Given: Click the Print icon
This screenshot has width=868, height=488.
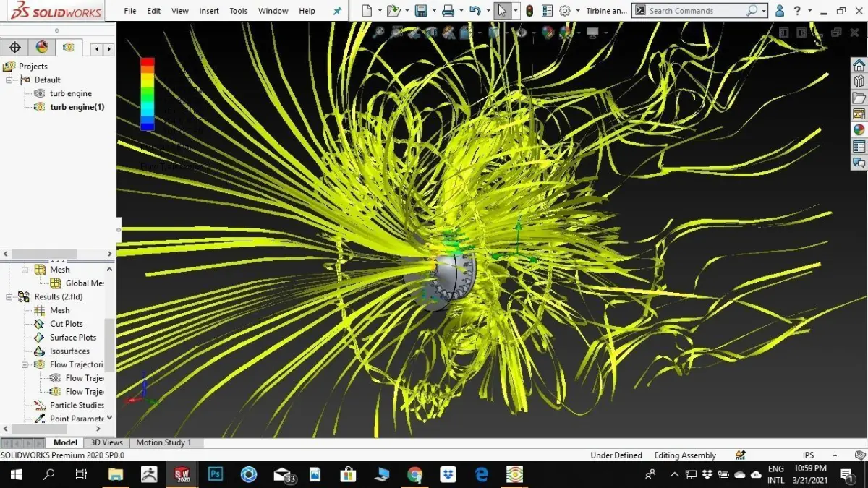Looking at the screenshot, I should tap(448, 11).
